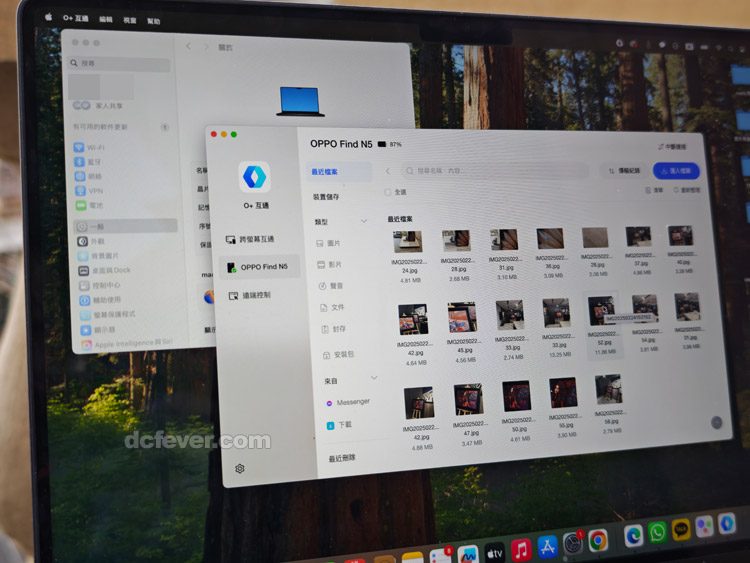Viewport: 750px width, 563px height.
Task: Open the O+ 互通 app menu
Action: (x=76, y=18)
